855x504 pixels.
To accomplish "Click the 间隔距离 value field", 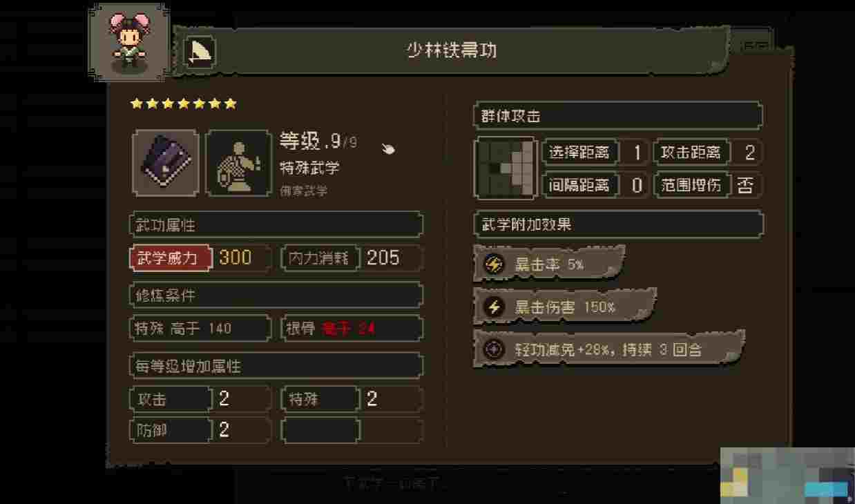I will pos(637,185).
